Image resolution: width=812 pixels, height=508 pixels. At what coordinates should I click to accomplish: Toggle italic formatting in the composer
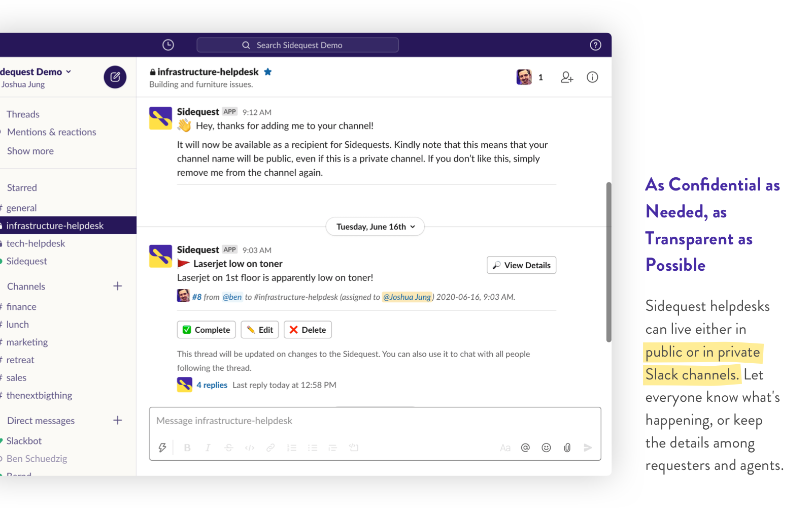tap(208, 448)
